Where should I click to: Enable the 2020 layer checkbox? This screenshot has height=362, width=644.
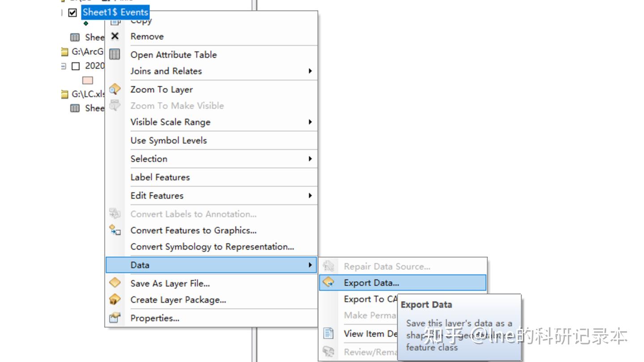76,66
